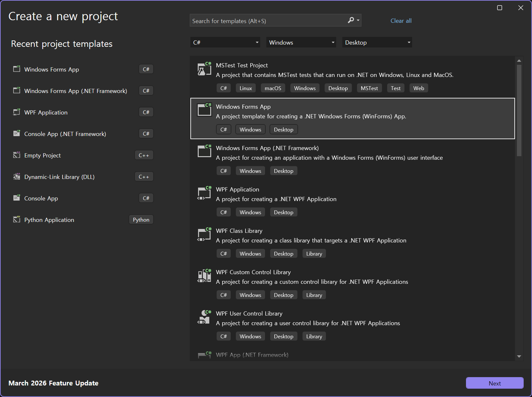532x397 pixels.
Task: Click the WPF Application icon in recent templates
Action: [x=17, y=112]
